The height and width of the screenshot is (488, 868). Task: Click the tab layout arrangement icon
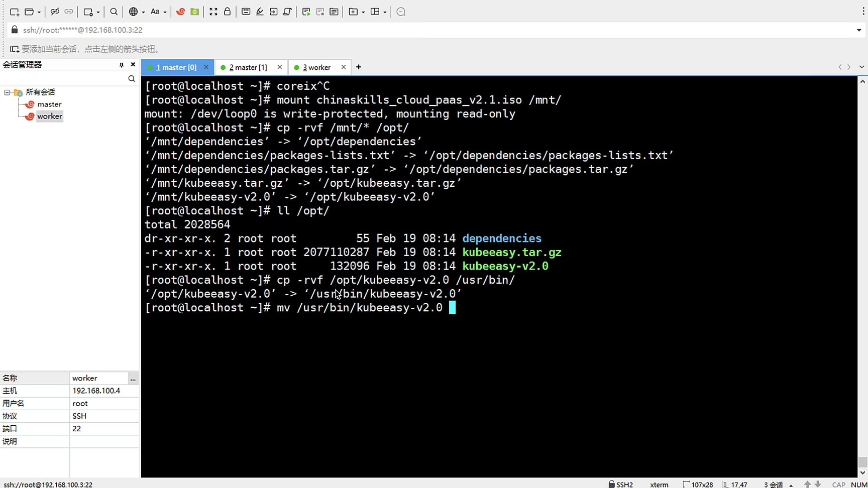[375, 12]
